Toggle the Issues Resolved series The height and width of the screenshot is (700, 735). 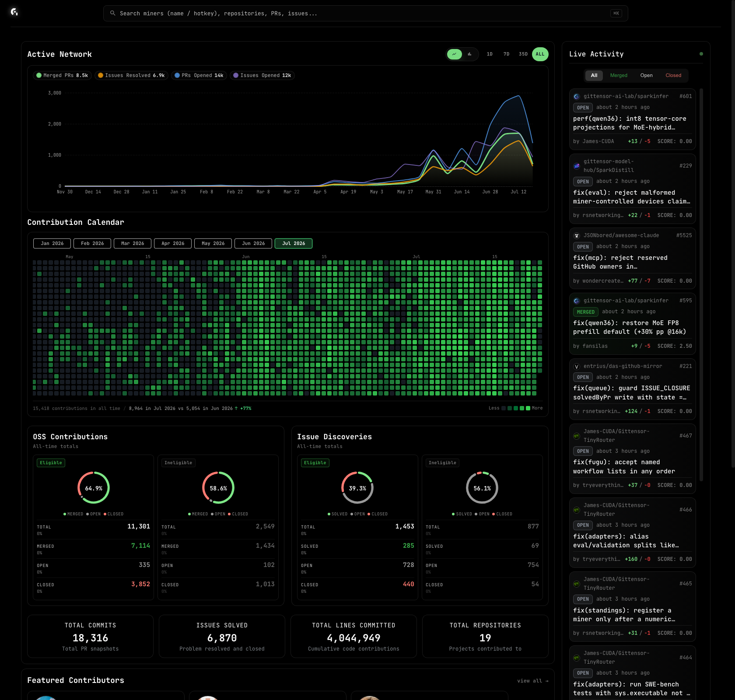coord(131,75)
